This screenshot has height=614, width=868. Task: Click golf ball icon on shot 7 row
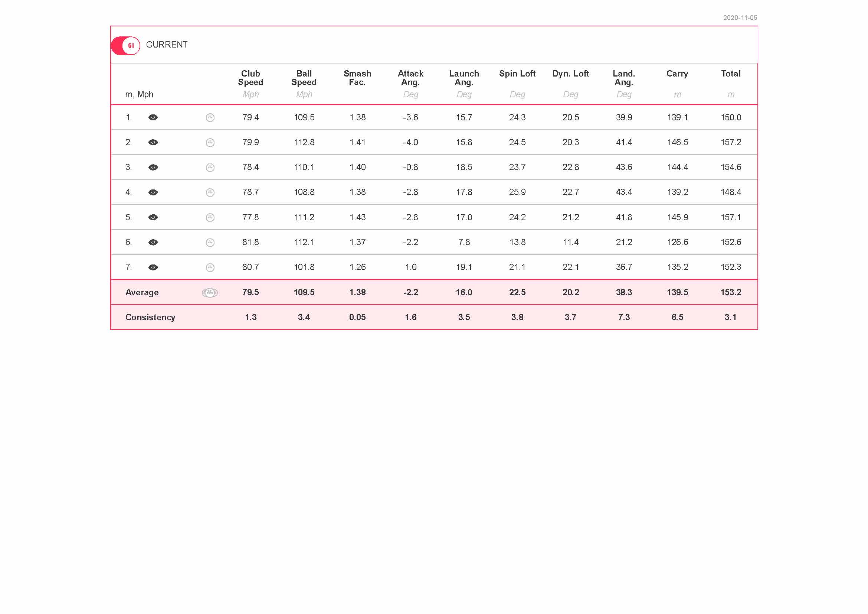tap(210, 267)
